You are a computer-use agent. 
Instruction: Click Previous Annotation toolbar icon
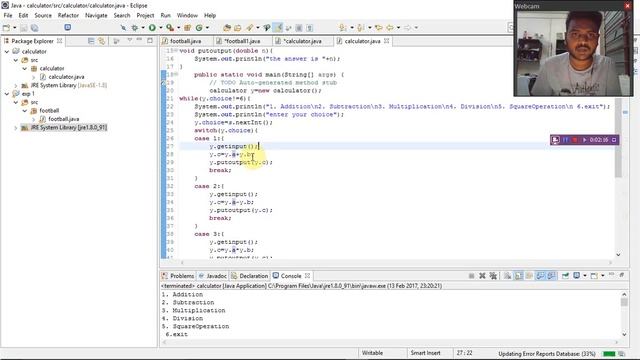(x=360, y=28)
